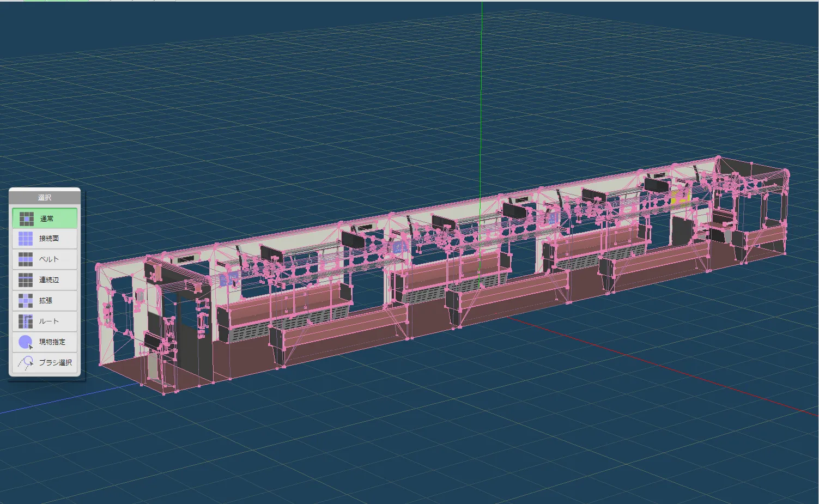The height and width of the screenshot is (504, 819).
Task: Enable the 拡張 expand selection mode
Action: coord(45,301)
